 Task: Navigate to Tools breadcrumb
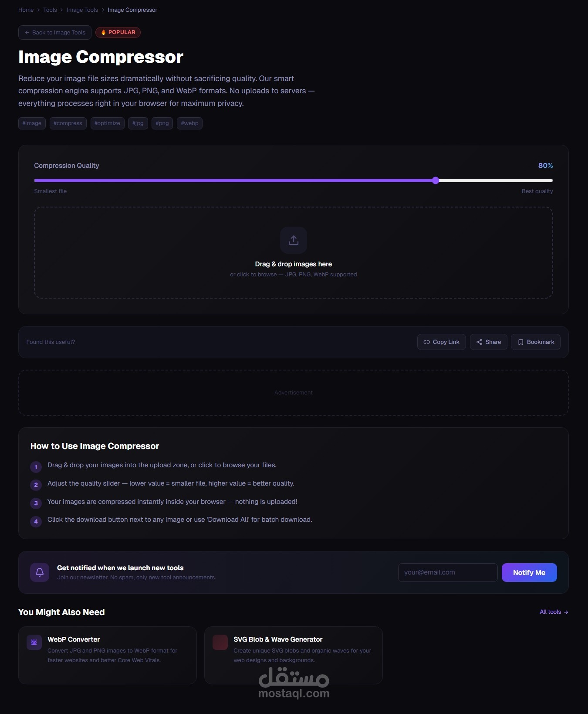coord(50,10)
